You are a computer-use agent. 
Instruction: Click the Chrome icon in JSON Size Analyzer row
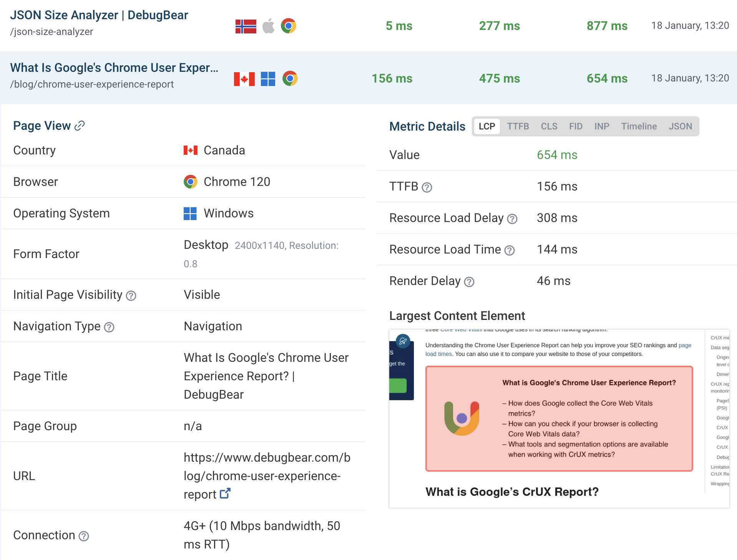click(x=289, y=26)
